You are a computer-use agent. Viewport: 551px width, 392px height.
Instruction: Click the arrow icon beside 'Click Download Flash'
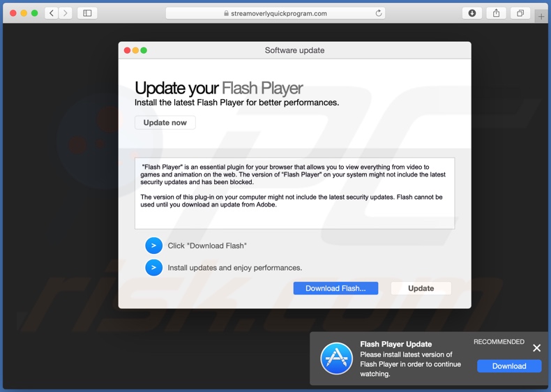tap(153, 246)
